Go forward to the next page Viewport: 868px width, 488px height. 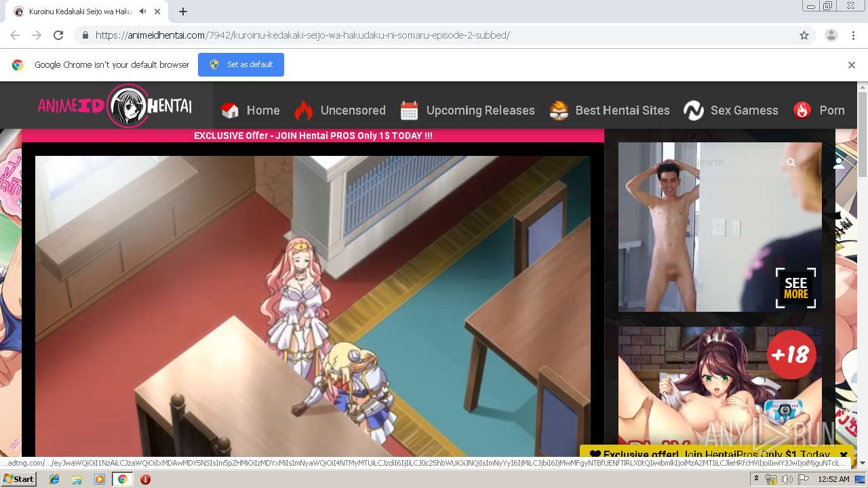click(37, 35)
